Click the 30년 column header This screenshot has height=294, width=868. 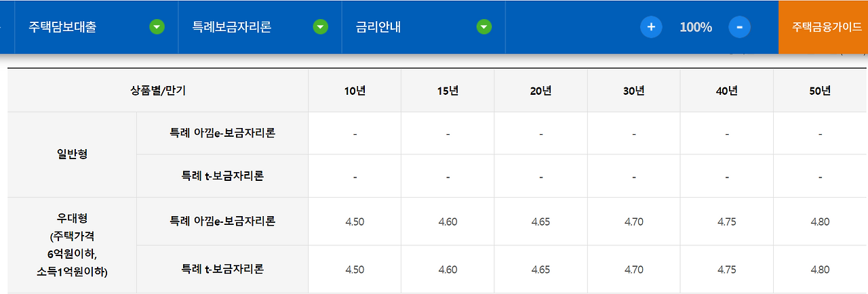point(634,91)
